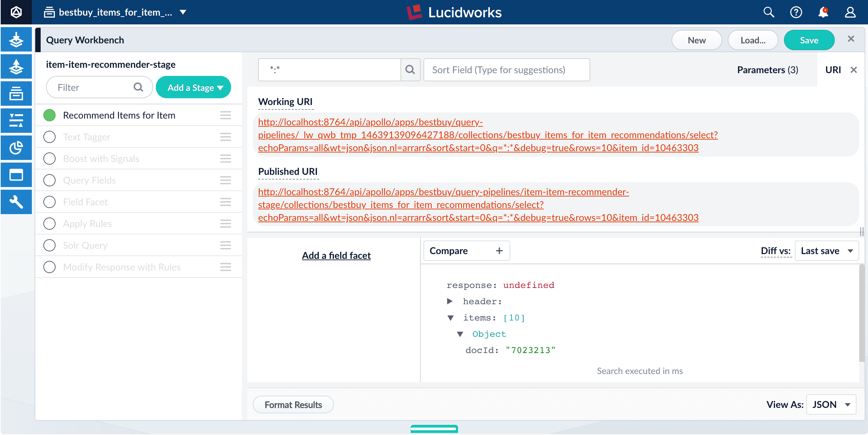Click the magnifier button beside query box

(410, 70)
